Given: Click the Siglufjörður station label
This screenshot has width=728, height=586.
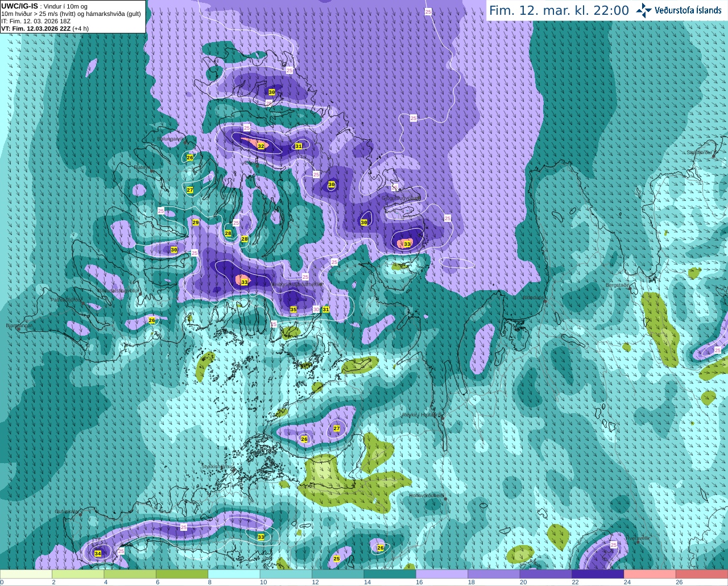Looking at the screenshot, I should [701, 152].
